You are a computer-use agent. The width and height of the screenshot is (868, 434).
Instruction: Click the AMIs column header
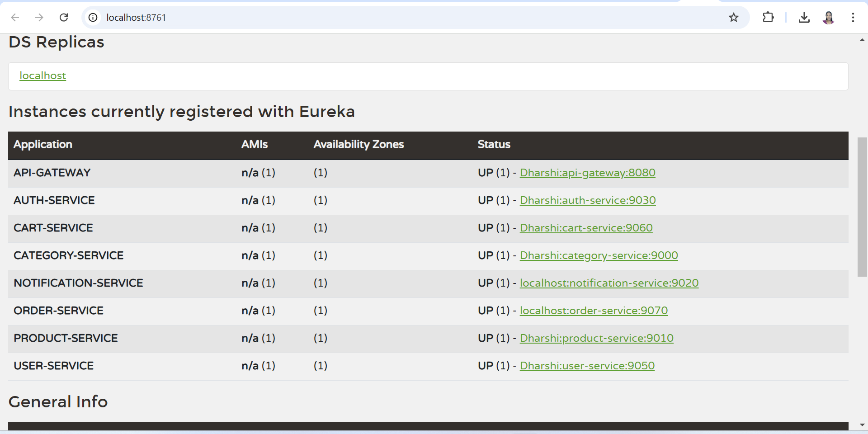point(255,144)
